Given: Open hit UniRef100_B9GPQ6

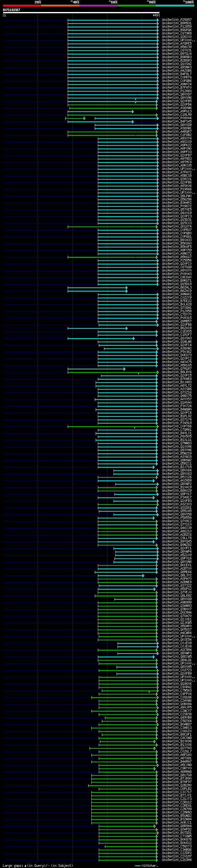Looking at the screenshot, I should pos(177,30).
